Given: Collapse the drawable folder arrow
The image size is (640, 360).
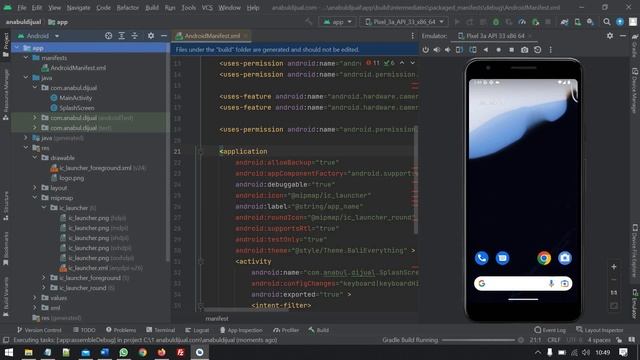Looking at the screenshot, I should tap(35, 158).
